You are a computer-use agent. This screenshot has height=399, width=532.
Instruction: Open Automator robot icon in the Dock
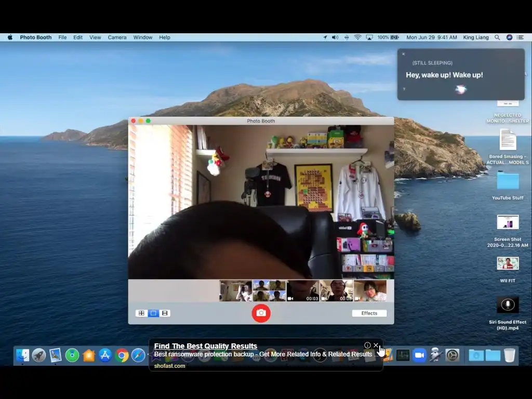click(x=436, y=355)
